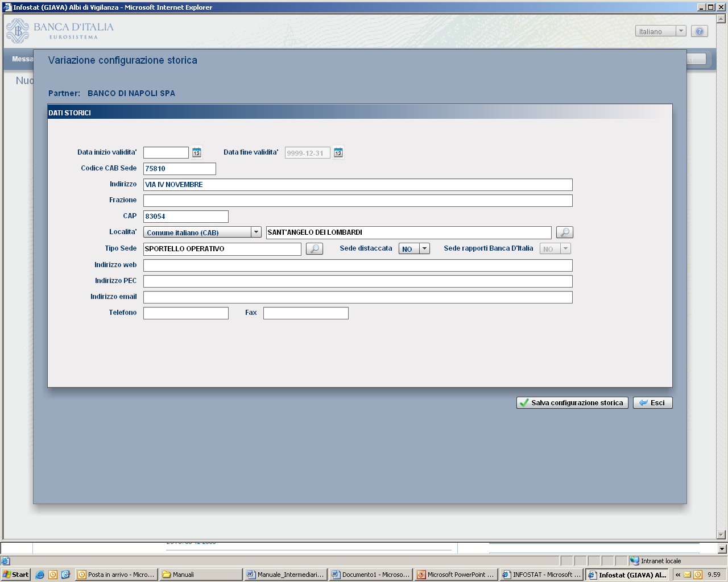Open the help question mark icon
728x582 pixels.
click(x=700, y=31)
